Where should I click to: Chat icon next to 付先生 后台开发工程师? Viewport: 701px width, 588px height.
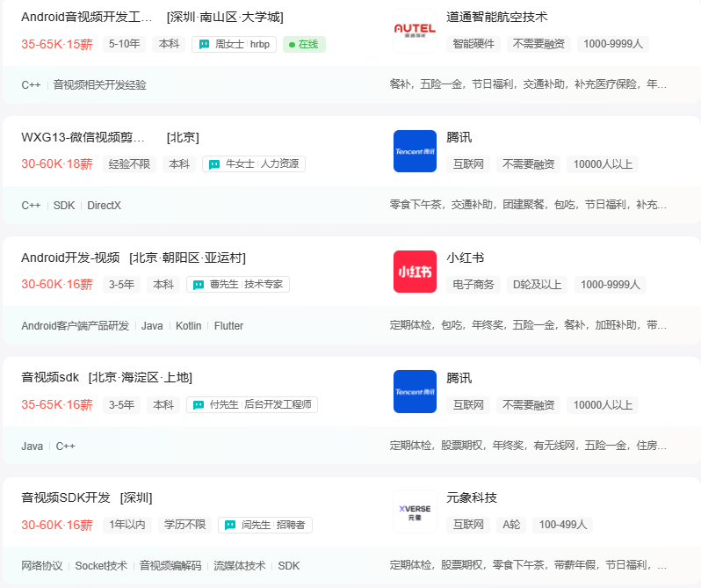199,404
